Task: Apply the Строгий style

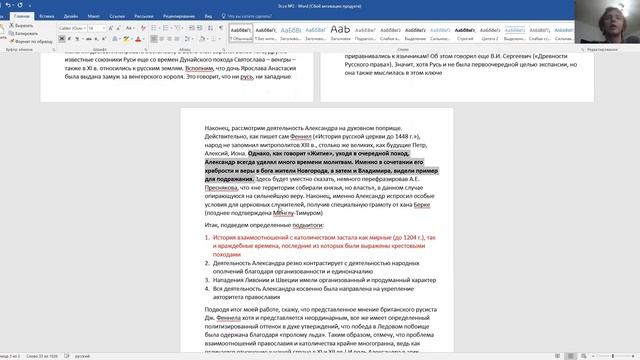Action: [465, 33]
